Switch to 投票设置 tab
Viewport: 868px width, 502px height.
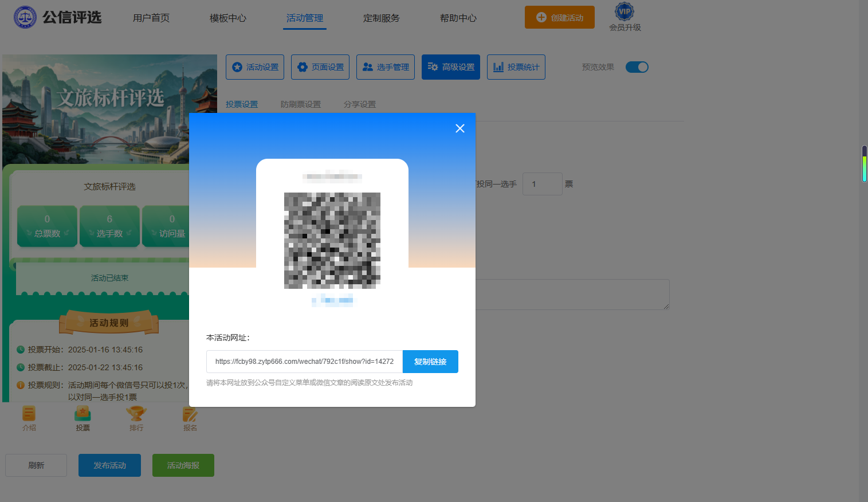(242, 104)
